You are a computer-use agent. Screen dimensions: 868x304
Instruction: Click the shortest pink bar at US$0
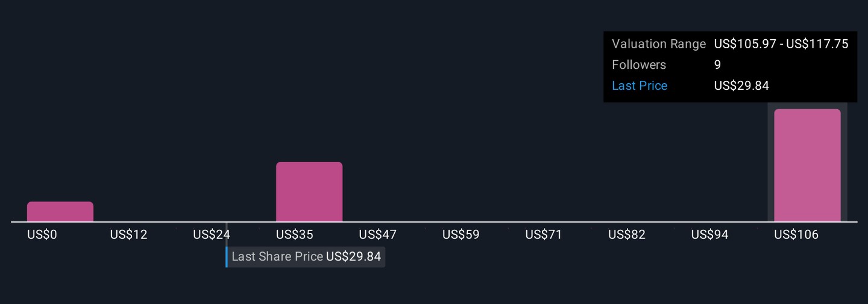pyautogui.click(x=60, y=212)
